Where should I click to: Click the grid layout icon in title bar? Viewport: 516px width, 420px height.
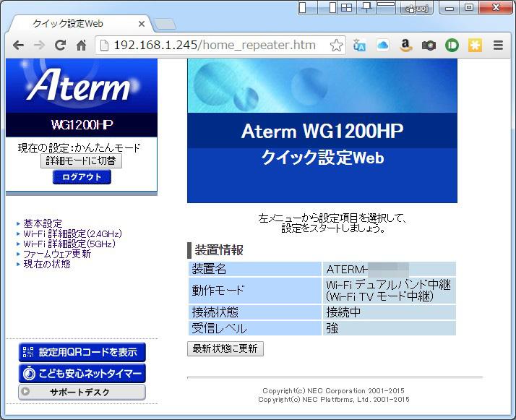tap(346, 7)
